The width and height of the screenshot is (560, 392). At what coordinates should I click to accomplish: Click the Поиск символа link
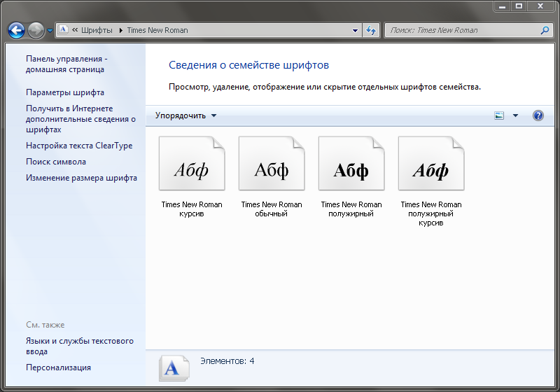tap(56, 162)
